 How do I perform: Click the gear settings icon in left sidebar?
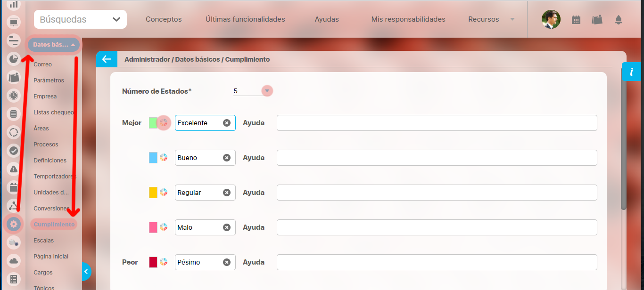[x=14, y=224]
